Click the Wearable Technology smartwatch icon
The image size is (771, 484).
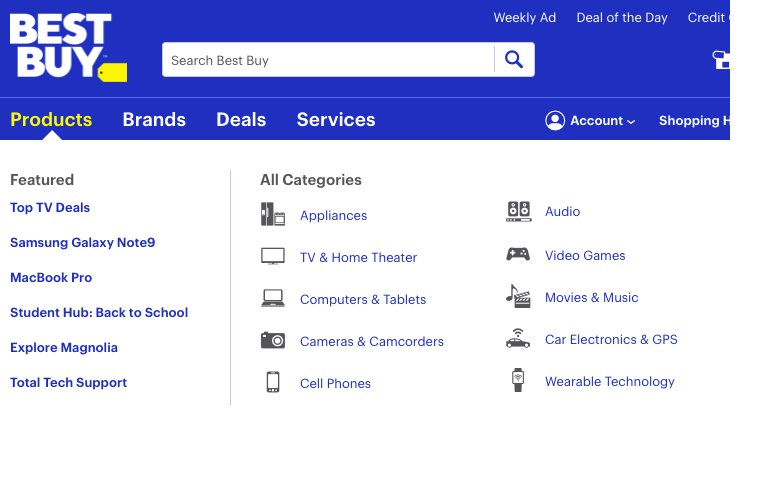[518, 380]
